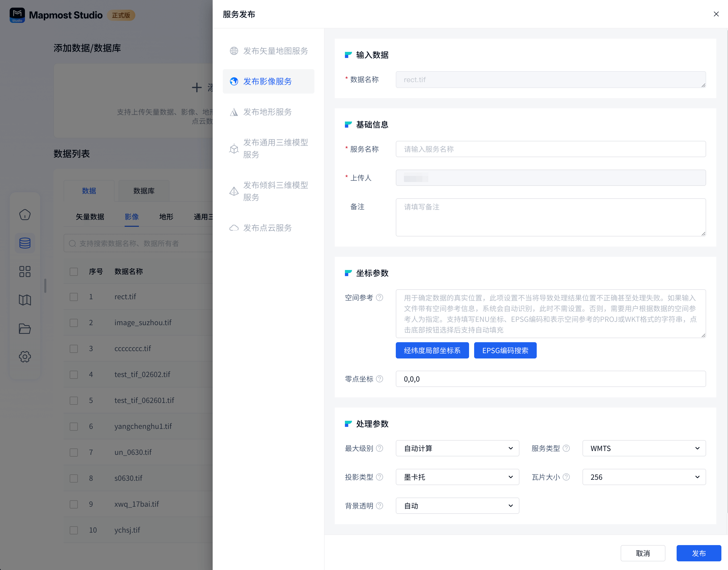Open the database icon in sidebar

pos(25,243)
